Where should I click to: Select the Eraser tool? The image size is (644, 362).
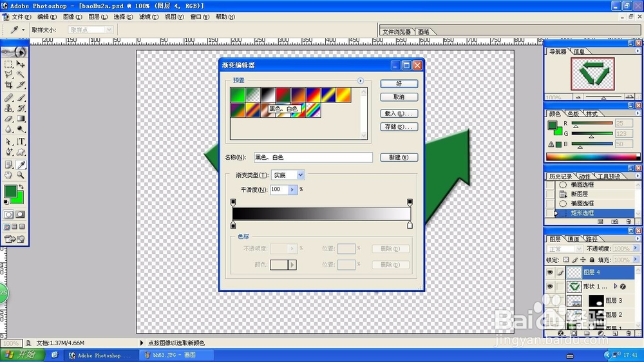coord(8,119)
